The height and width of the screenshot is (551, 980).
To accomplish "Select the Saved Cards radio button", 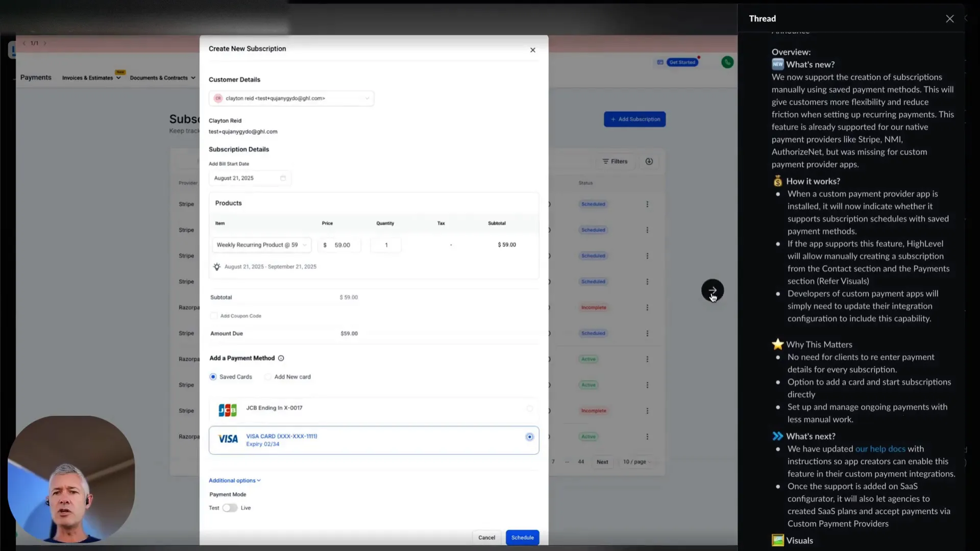I will coord(213,377).
